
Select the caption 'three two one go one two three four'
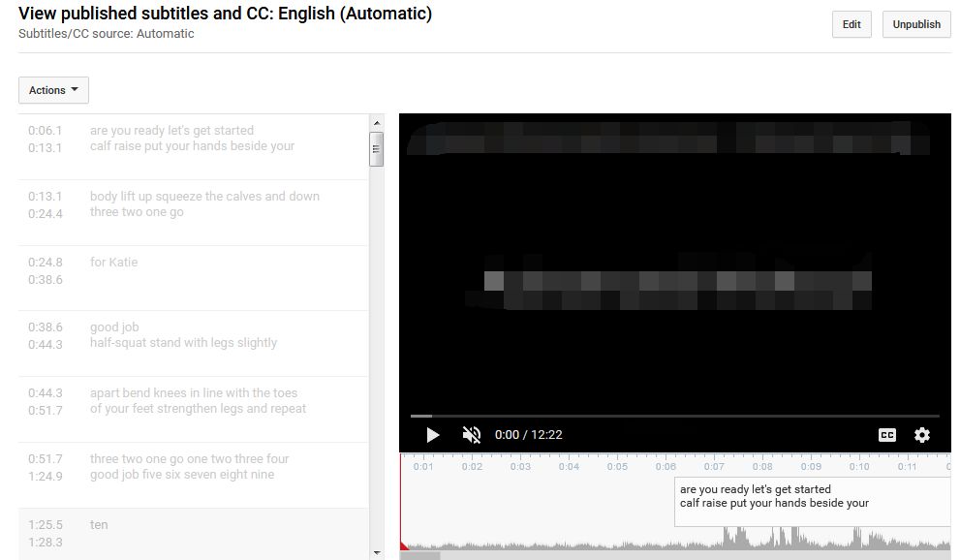(x=194, y=476)
